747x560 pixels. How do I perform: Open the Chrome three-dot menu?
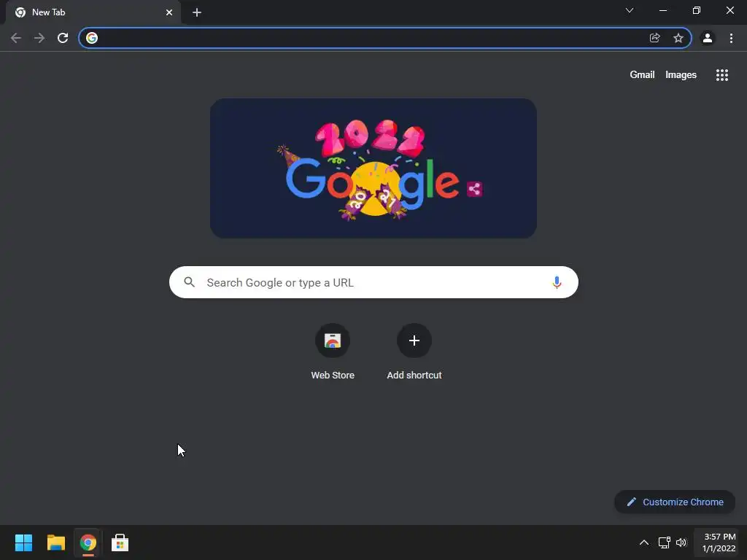731,38
